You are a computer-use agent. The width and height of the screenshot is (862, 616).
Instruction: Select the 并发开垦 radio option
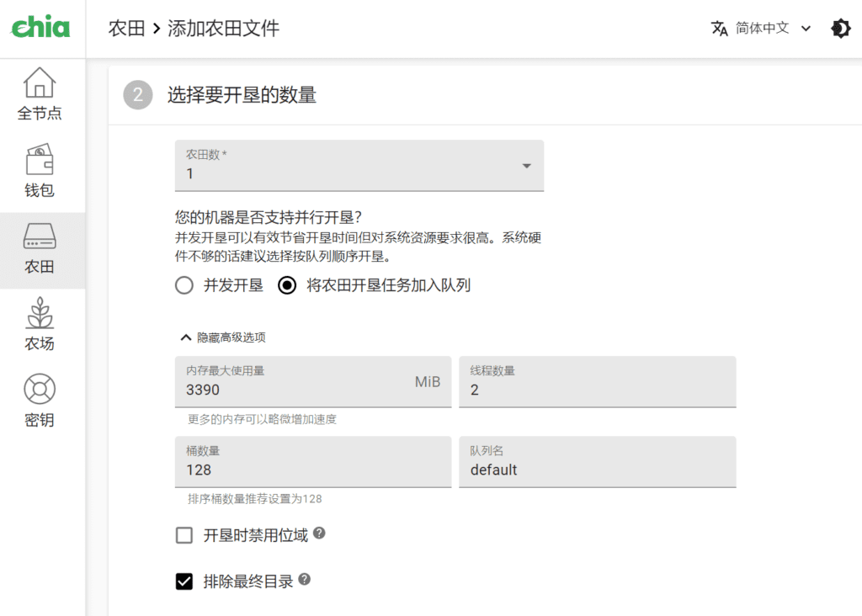pos(184,286)
